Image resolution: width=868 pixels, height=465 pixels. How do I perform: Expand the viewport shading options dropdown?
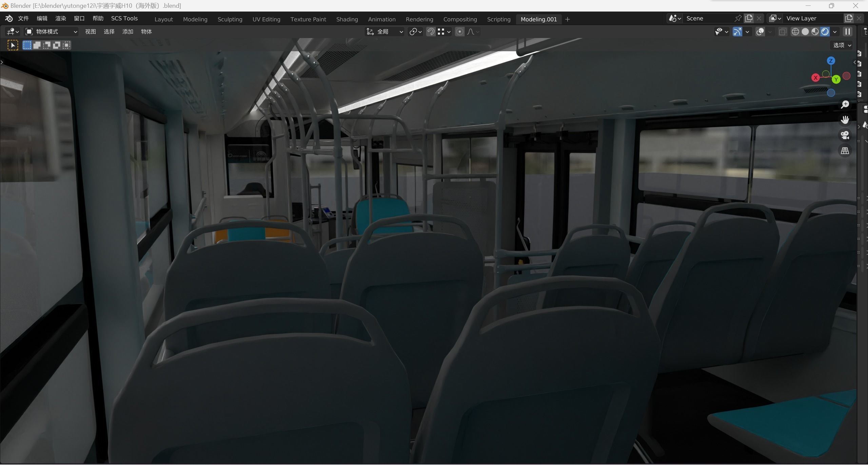pos(835,32)
